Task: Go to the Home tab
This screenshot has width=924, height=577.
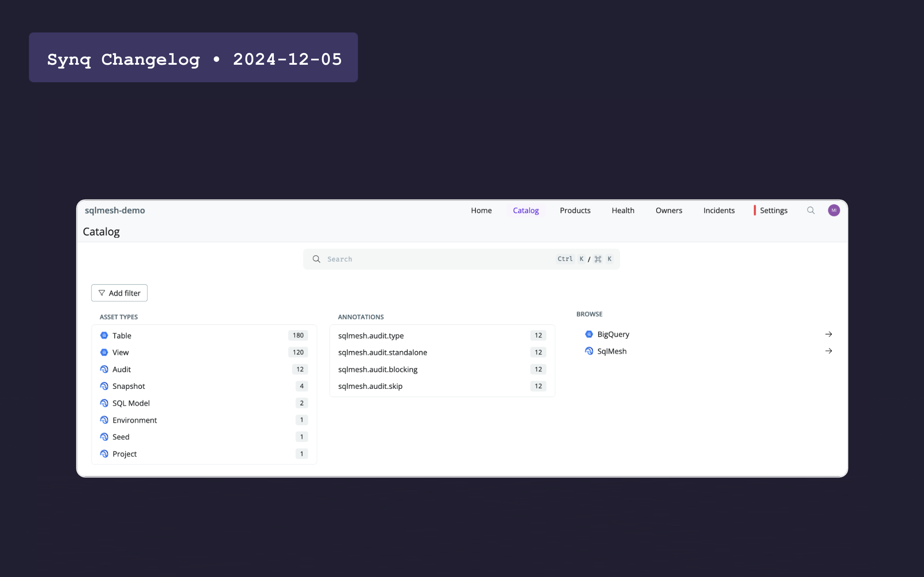Action: 481,210
